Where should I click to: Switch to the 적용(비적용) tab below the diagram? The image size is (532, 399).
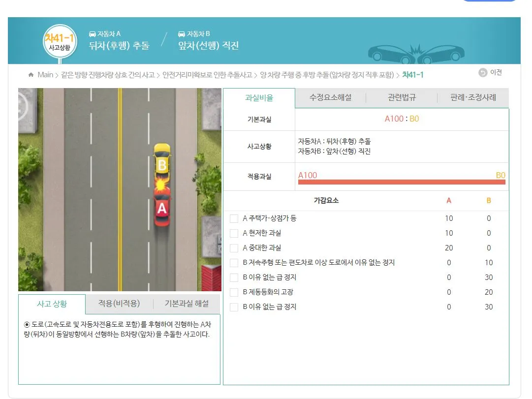119,304
